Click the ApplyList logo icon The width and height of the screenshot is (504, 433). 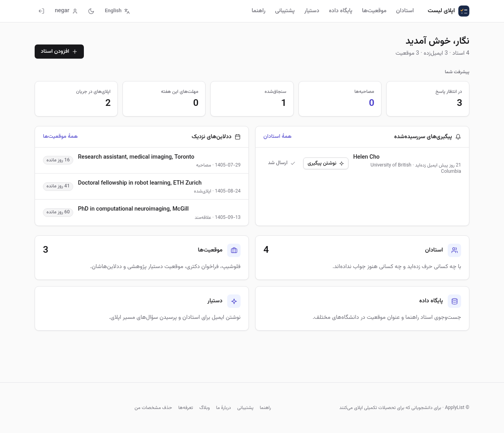[464, 11]
